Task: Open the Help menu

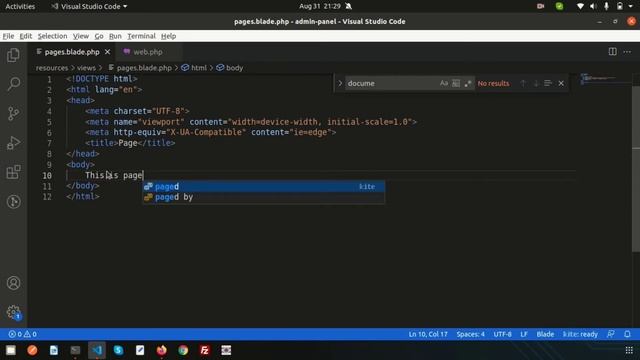Action: (168, 36)
